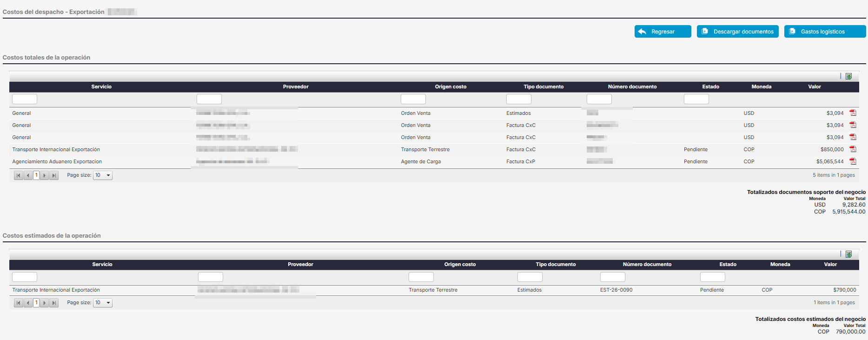Click Estimados cell in the total costs table

518,113
